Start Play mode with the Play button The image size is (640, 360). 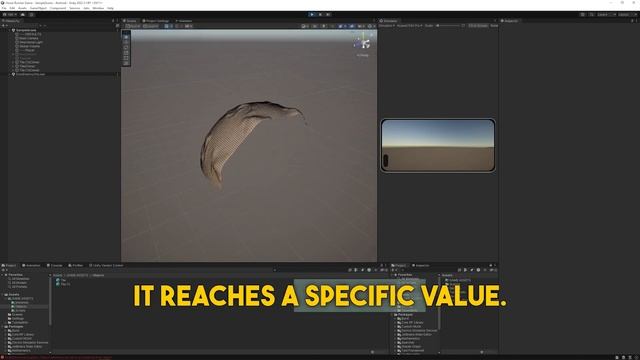[312, 15]
